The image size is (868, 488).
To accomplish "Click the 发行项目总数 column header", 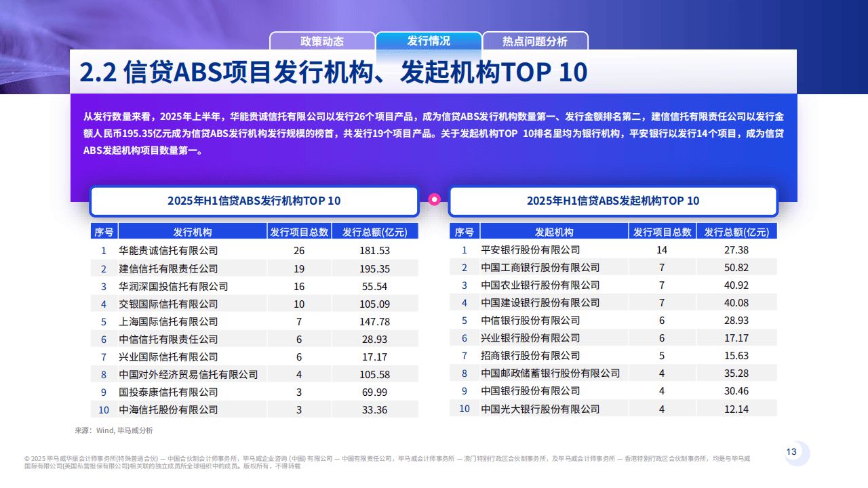I will tap(300, 230).
